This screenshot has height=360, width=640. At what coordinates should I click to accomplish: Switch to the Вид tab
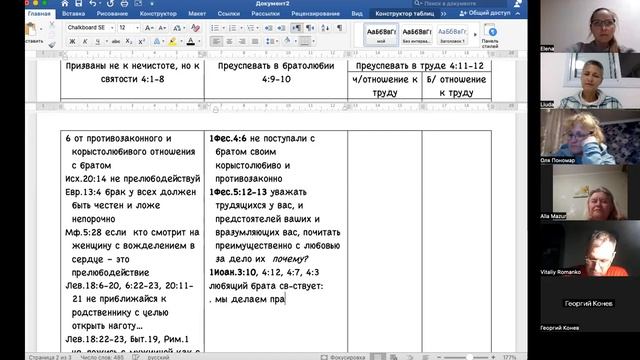pyautogui.click(x=357, y=13)
